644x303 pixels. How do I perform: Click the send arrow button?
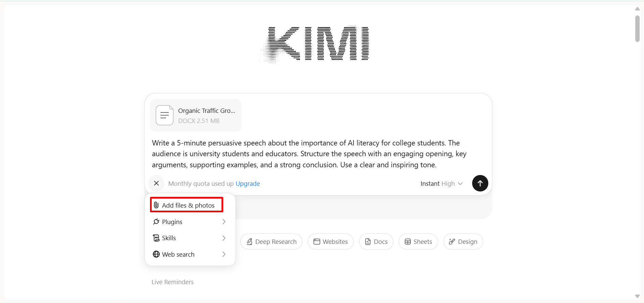(x=480, y=183)
